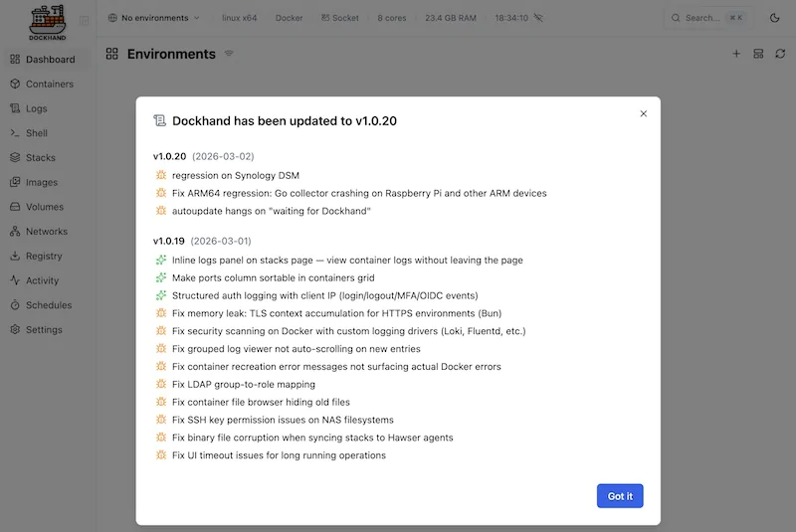Click the changelog scroll icon in the dialog title

click(x=160, y=120)
